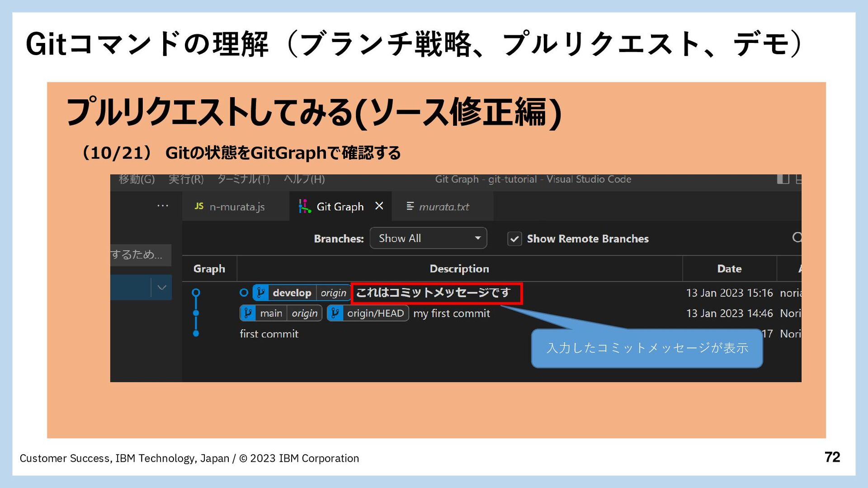Click the Description column header
Viewport: 868px width, 488px height.
point(459,269)
